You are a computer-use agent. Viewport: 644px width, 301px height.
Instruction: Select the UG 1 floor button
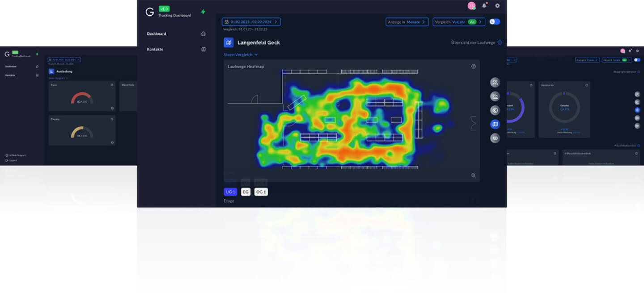click(230, 192)
